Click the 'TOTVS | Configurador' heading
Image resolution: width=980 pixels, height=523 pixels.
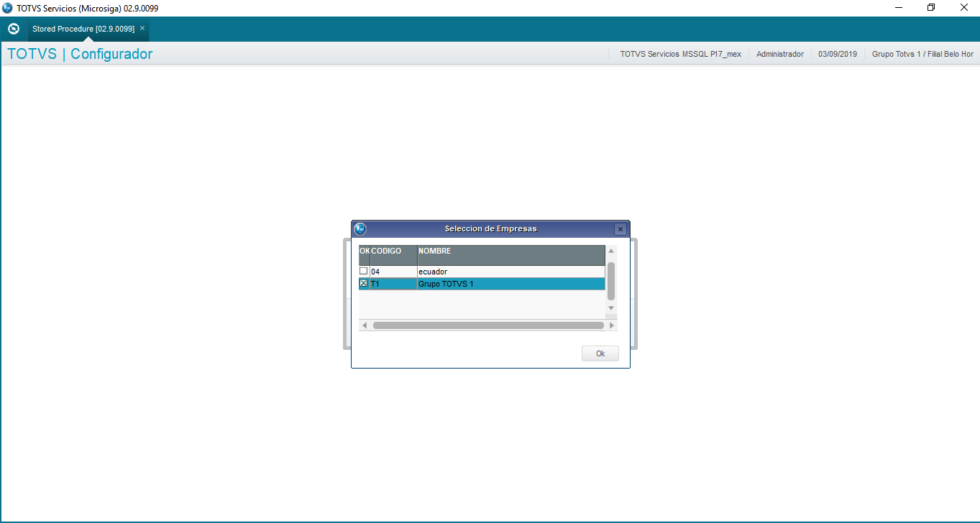(x=80, y=54)
